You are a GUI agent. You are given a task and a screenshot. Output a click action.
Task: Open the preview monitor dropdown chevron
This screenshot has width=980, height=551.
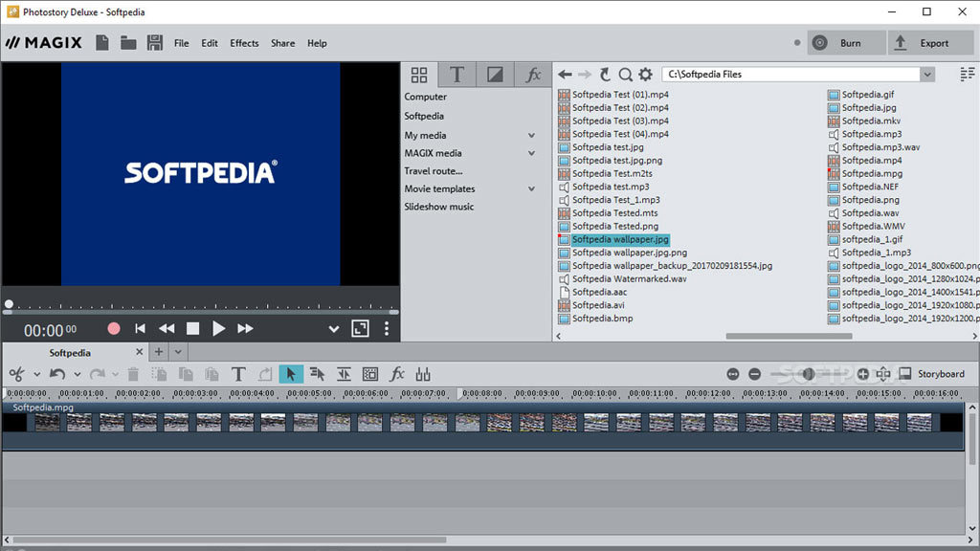[x=334, y=329]
